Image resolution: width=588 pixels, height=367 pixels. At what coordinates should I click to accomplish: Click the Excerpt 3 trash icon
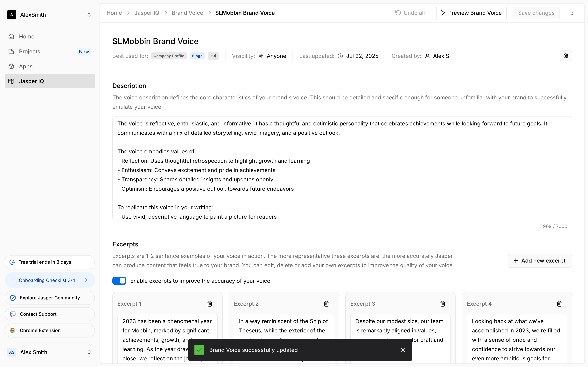[442, 304]
